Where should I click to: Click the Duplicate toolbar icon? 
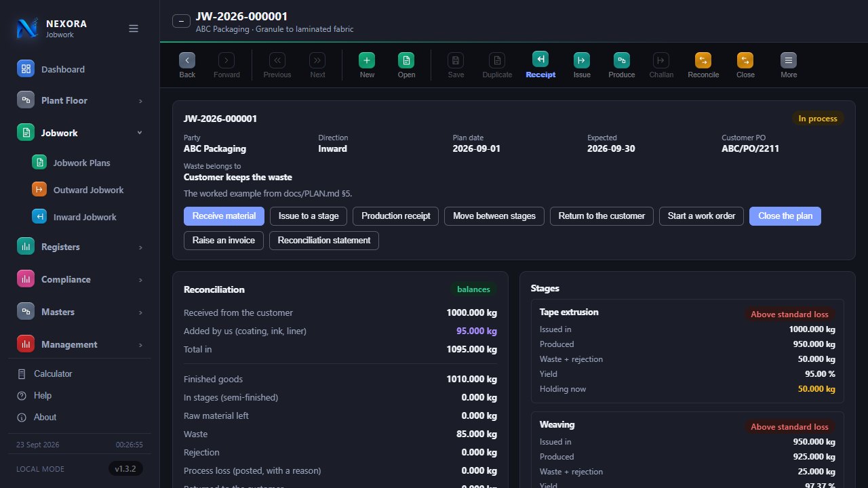tap(497, 60)
